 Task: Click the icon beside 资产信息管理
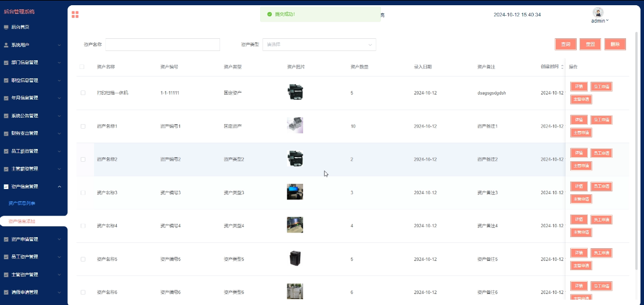click(6, 187)
